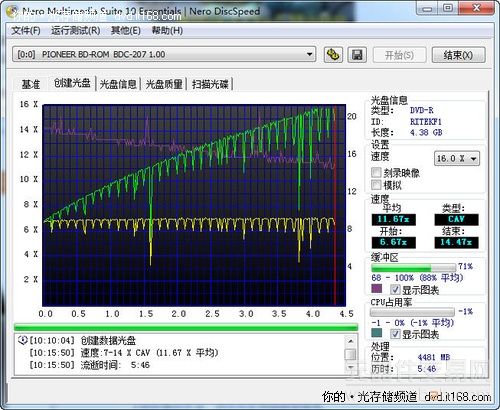Switch to the 基准 tab
The image size is (500, 410).
click(x=31, y=84)
